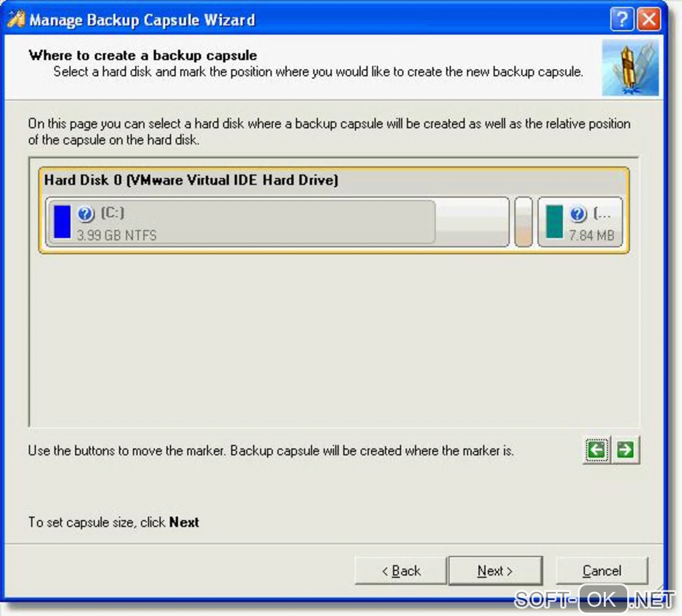Select the 7.84 MB partition text
The width and height of the screenshot is (682, 616).
592,235
